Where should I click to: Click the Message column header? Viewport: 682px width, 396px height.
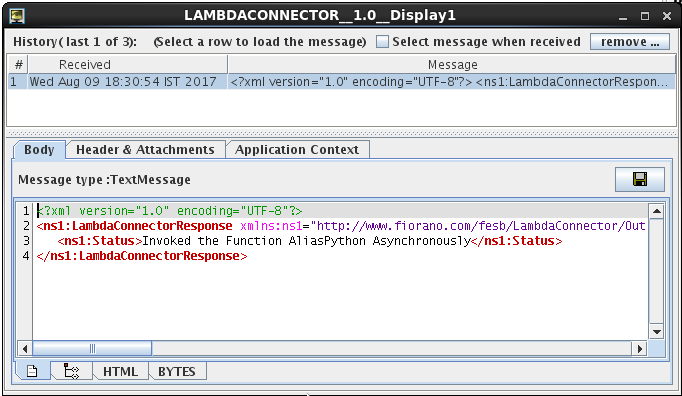point(452,65)
